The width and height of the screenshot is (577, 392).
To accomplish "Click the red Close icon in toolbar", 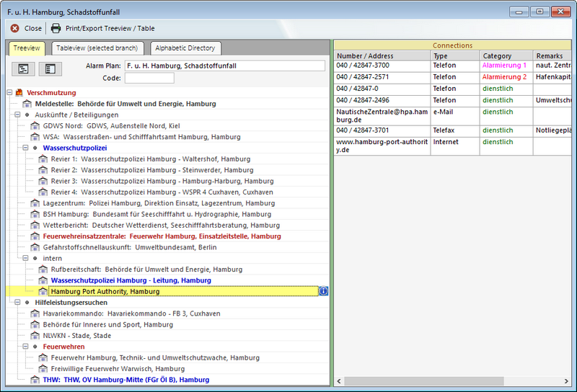I will (14, 28).
